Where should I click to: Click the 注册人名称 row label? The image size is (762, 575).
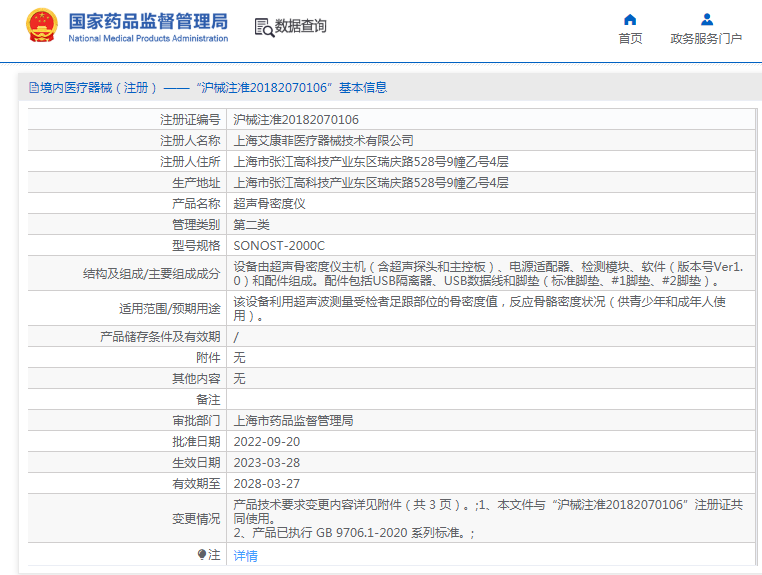point(190,140)
